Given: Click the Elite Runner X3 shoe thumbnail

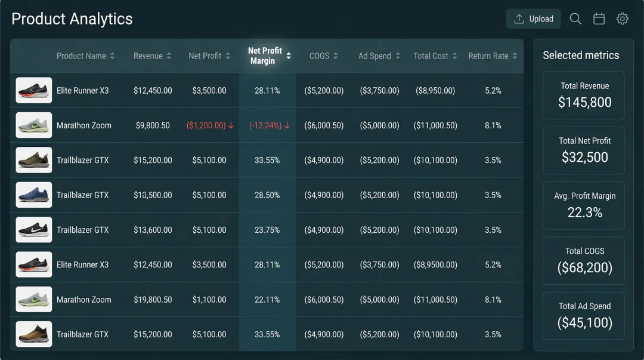Looking at the screenshot, I should click(34, 90).
